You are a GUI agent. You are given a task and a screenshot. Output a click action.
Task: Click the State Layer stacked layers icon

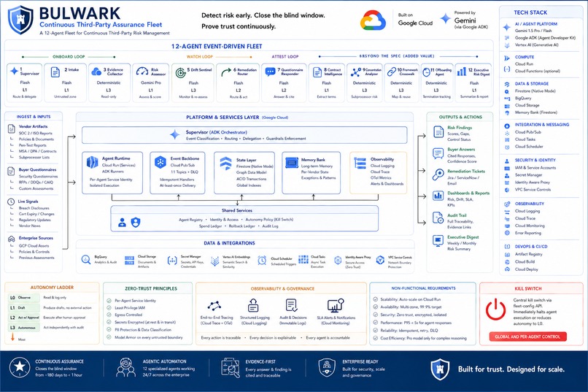[225, 164]
